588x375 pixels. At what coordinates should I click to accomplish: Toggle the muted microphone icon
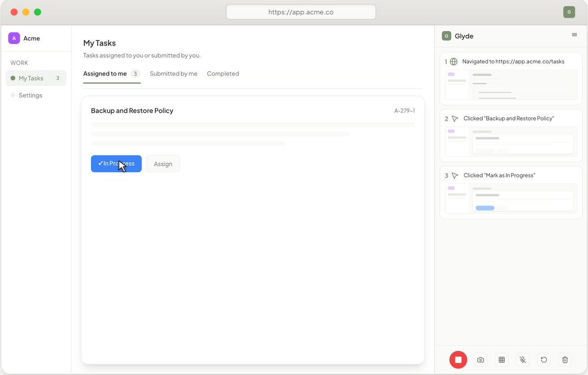click(x=523, y=360)
